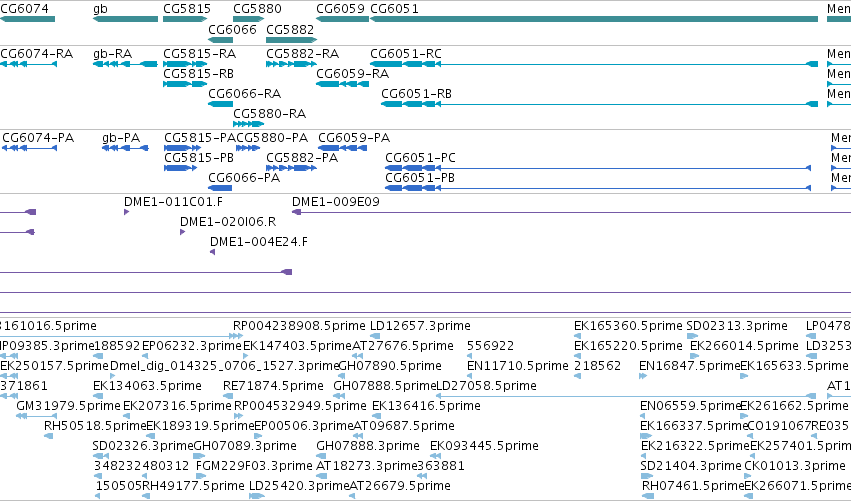Select the CG6074 gene bar
The width and height of the screenshot is (851, 501).
[x=27, y=19]
